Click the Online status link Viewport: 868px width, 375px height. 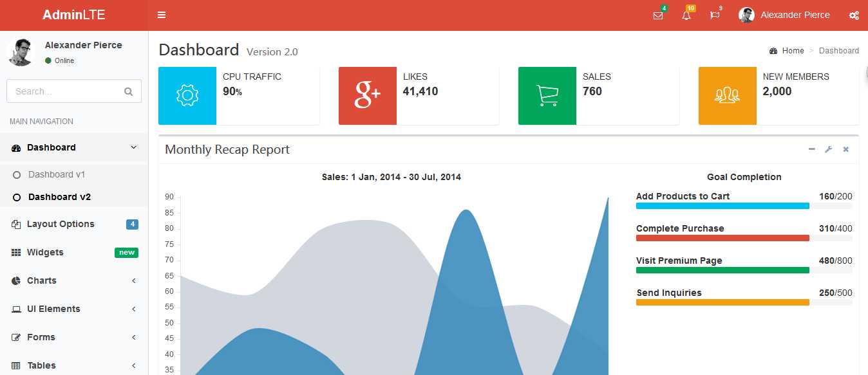59,60
